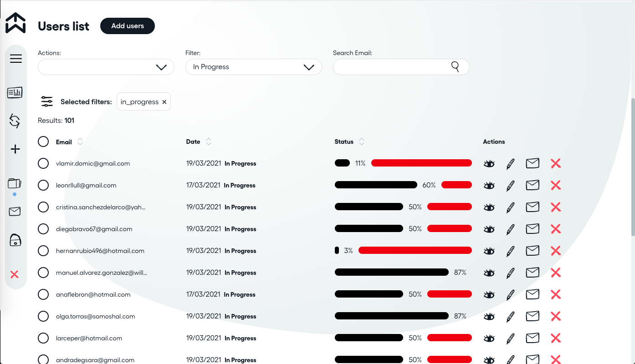Select the diegobravo67@gmail.com row
Image resolution: width=635 pixels, height=364 pixels.
[x=43, y=229]
